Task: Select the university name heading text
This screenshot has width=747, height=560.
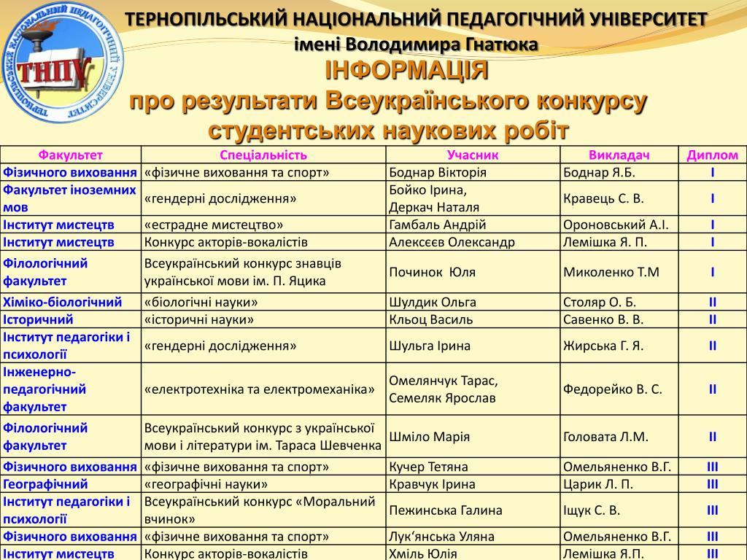Action: tap(416, 20)
